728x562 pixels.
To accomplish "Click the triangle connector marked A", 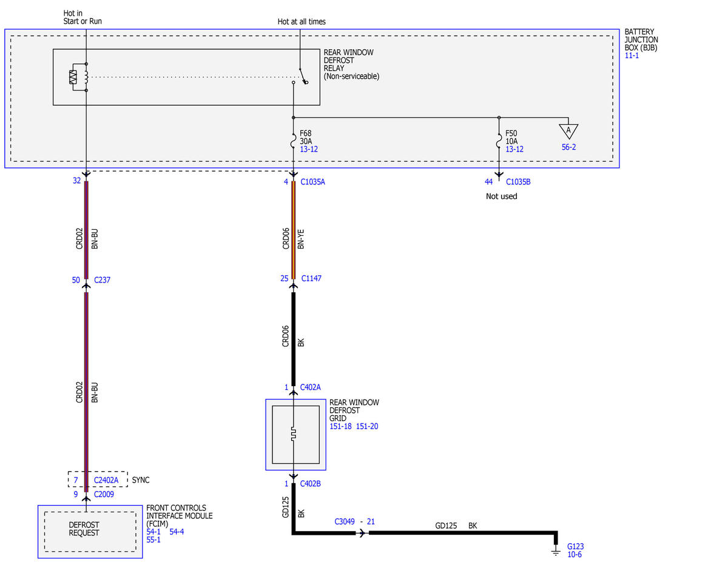I will pyautogui.click(x=568, y=131).
